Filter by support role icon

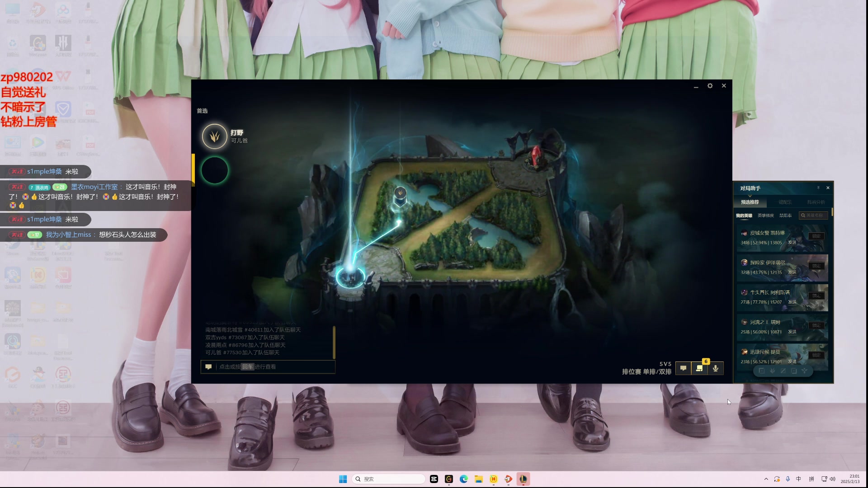pos(805,371)
